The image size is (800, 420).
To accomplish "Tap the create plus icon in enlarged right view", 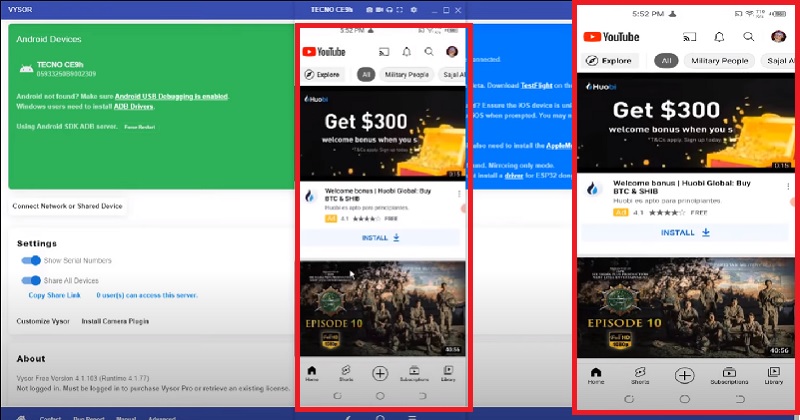I will (684, 376).
